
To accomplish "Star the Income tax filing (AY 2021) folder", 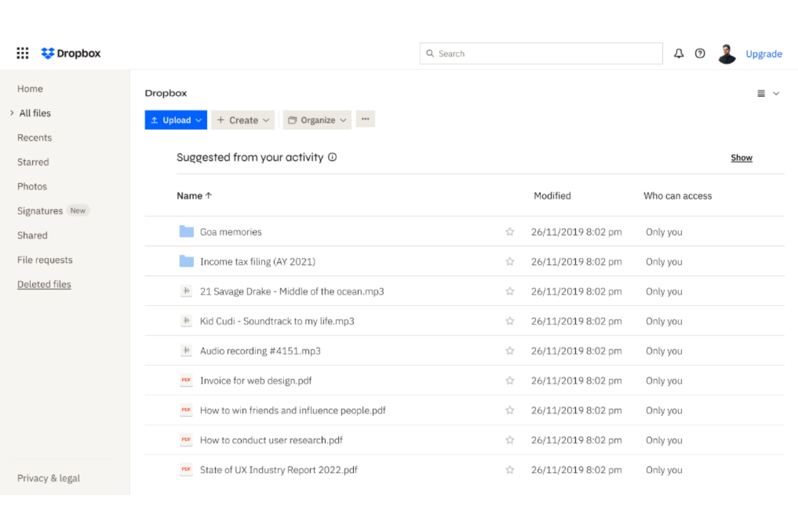I will coord(510,261).
